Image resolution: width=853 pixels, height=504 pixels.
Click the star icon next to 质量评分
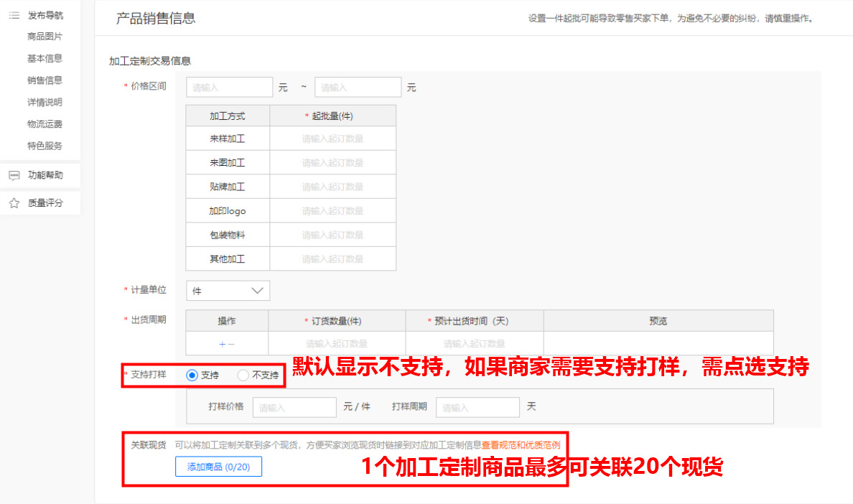coord(16,202)
